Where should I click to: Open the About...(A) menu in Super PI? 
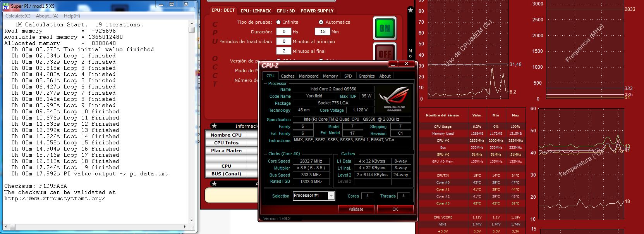click(47, 16)
